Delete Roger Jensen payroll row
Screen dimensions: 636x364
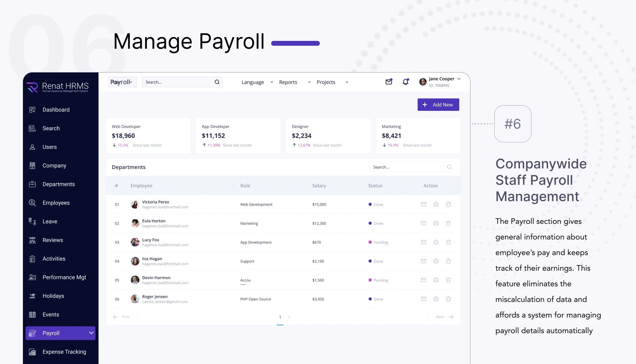point(449,299)
